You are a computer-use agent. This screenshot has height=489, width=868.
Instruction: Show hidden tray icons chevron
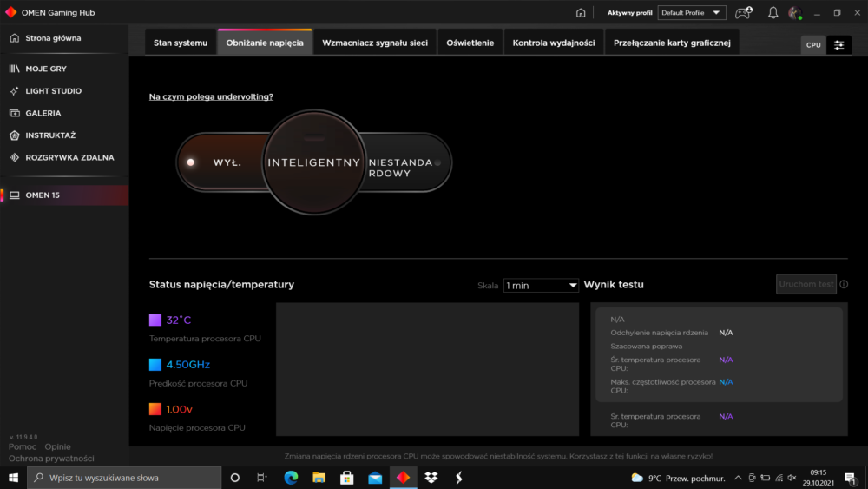point(738,478)
